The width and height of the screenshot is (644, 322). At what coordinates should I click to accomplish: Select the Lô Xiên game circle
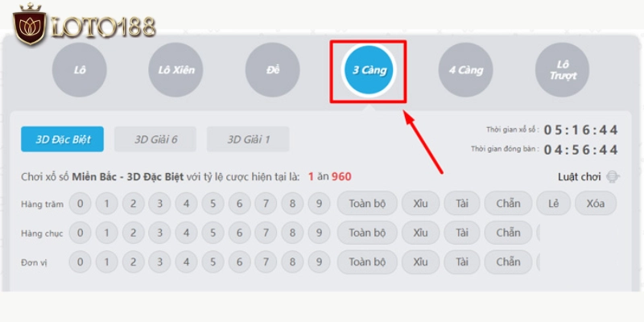[x=175, y=70]
